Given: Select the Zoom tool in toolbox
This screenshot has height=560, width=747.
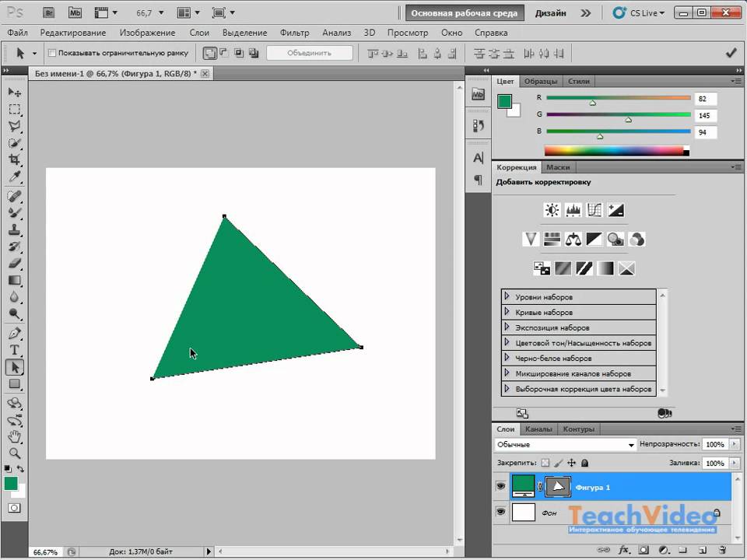Looking at the screenshot, I should tap(14, 453).
